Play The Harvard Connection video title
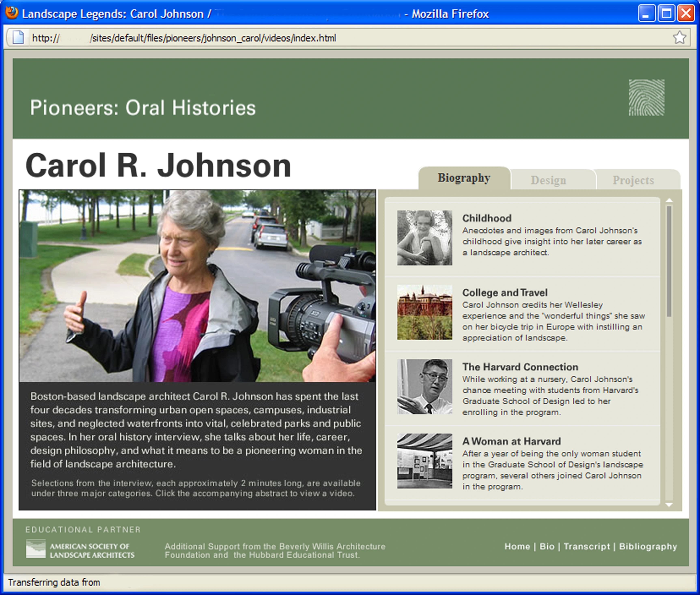The width and height of the screenshot is (700, 595). pyautogui.click(x=520, y=367)
